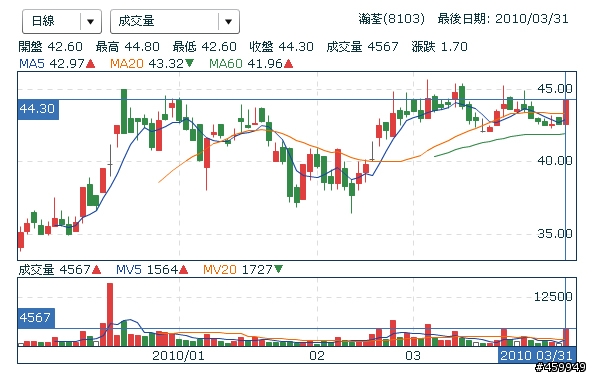Click the red 成交量 up-arrow below chart

(x=97, y=270)
